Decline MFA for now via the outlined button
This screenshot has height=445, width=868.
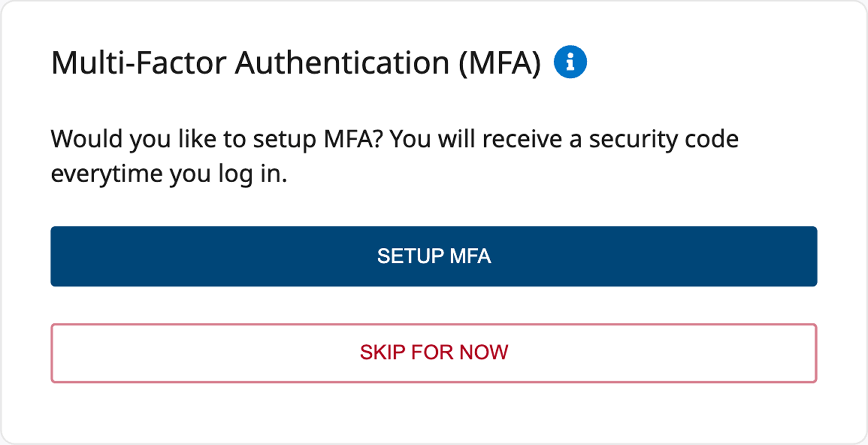point(434,353)
